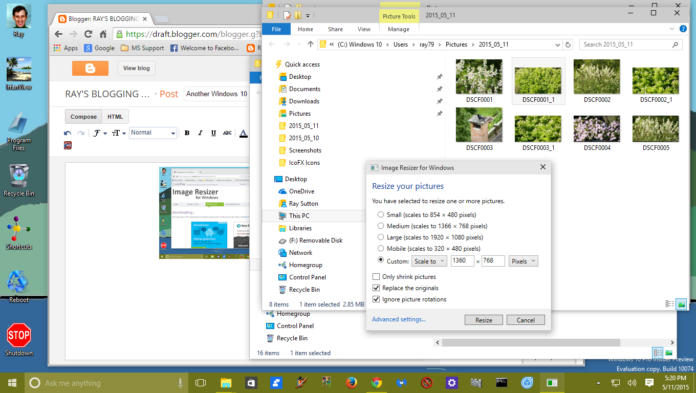Expand the address bar history dropdown
This screenshot has height=393, width=696.
(x=558, y=45)
